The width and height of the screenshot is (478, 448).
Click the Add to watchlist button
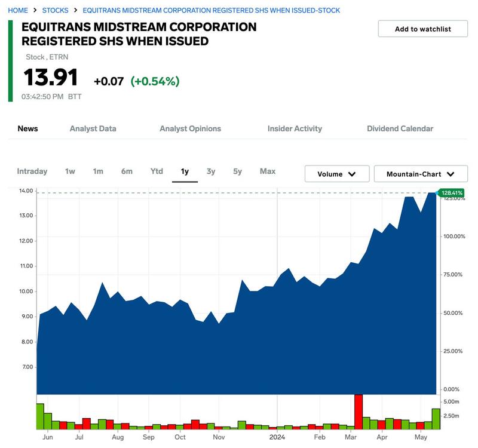coord(422,29)
